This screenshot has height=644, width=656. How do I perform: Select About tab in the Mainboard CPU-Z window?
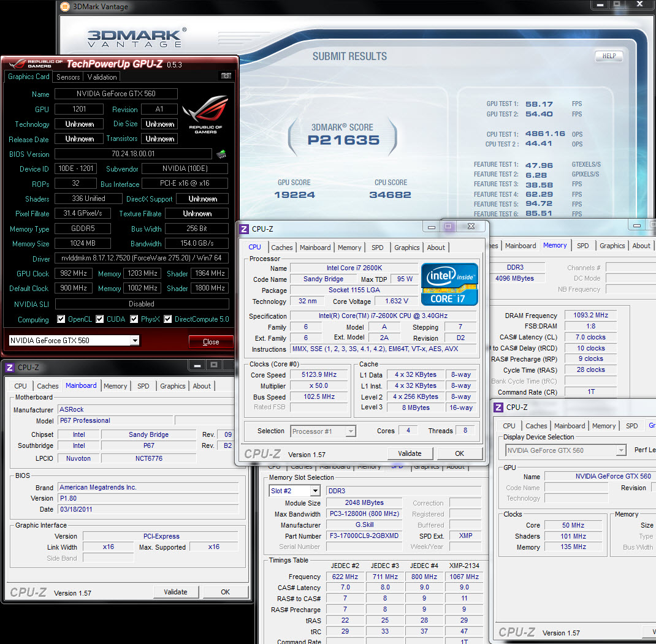pyautogui.click(x=202, y=386)
